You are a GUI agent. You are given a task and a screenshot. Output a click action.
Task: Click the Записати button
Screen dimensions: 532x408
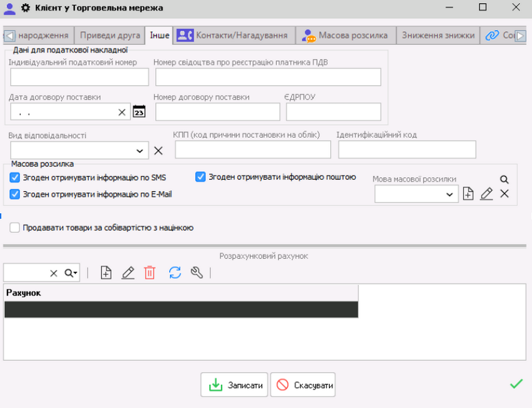point(235,385)
